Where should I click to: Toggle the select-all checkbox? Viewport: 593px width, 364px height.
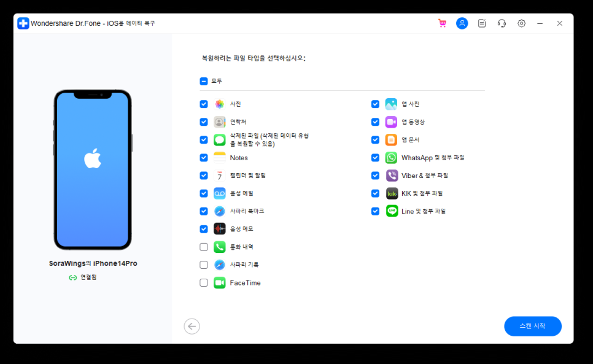(203, 81)
